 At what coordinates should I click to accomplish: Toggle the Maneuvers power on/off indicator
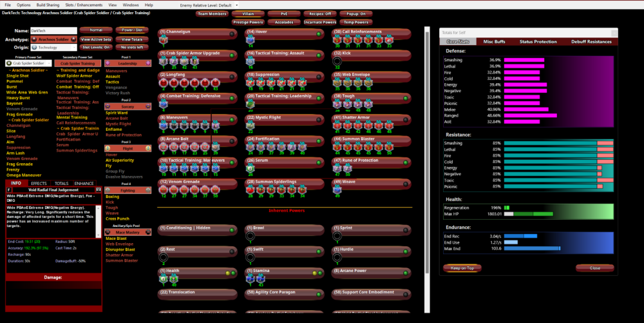232,119
